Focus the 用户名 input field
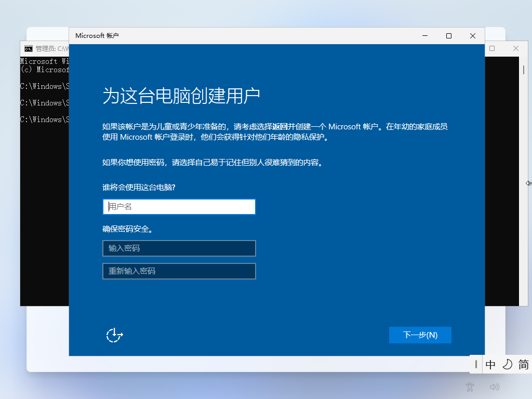The width and height of the screenshot is (532, 399). click(179, 207)
